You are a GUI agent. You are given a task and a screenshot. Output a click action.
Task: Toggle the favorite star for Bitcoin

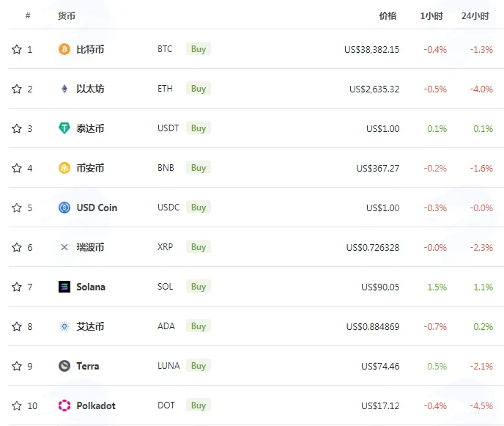pyautogui.click(x=17, y=49)
